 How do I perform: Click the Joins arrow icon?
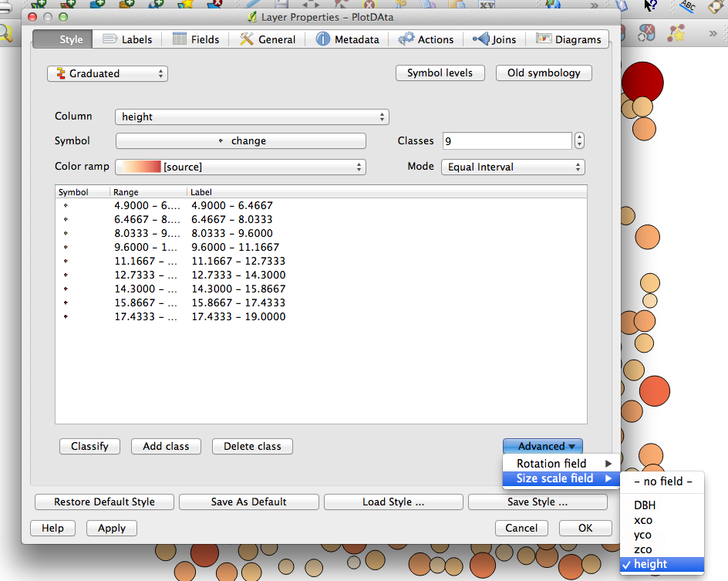point(483,39)
